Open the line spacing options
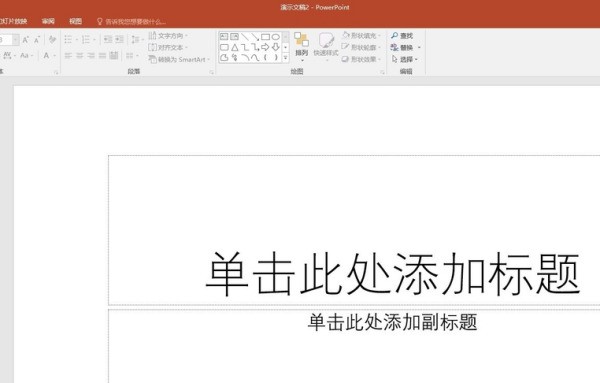 click(137, 39)
